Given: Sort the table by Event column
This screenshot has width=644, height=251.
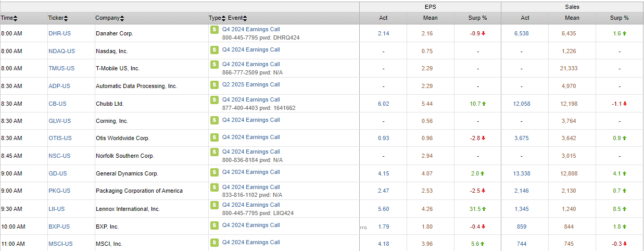Looking at the screenshot, I should pyautogui.click(x=237, y=18).
